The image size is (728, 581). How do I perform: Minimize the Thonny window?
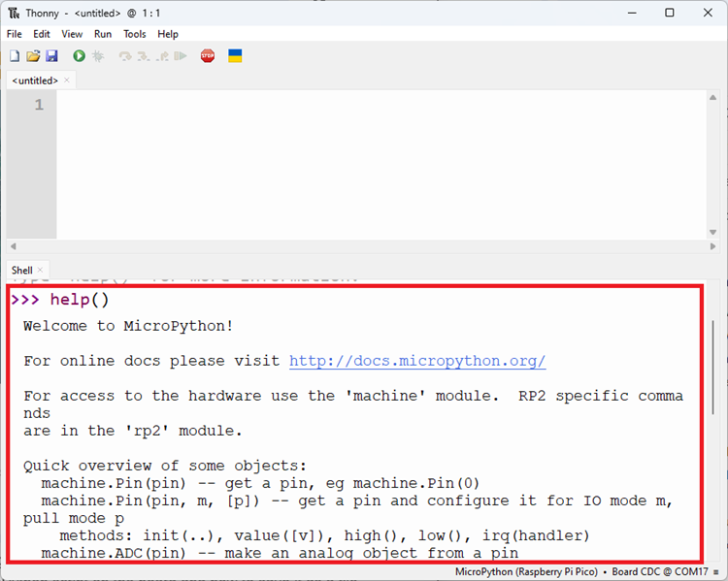pyautogui.click(x=632, y=13)
